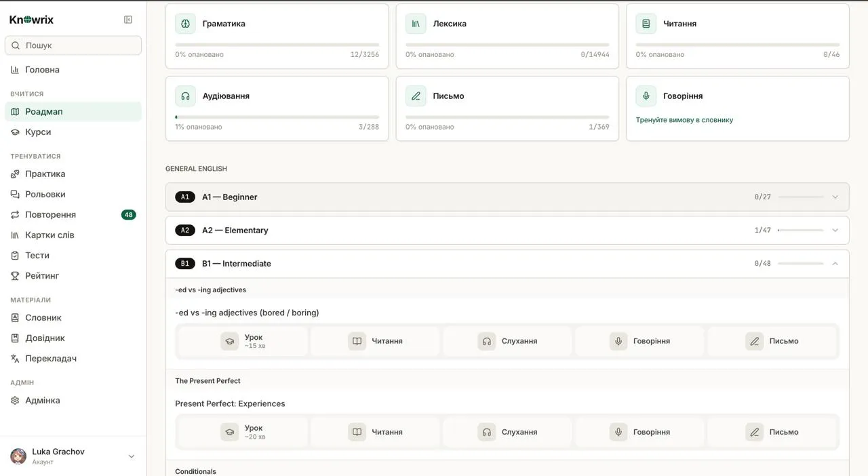This screenshot has width=868, height=476.
Task: Click the Граматика brain icon
Action: pos(185,24)
